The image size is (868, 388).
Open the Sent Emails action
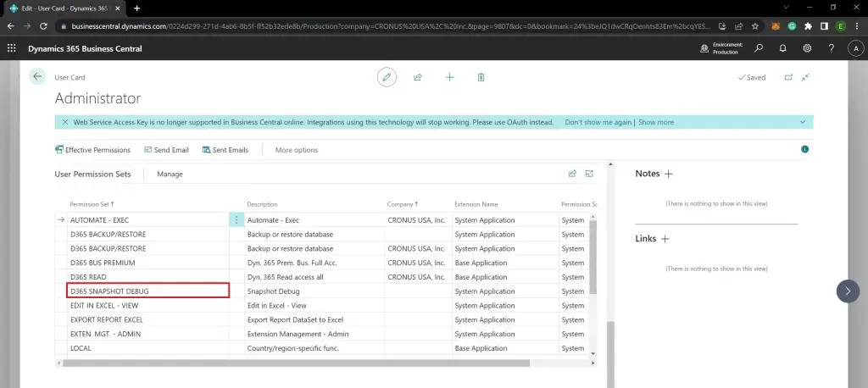coord(225,150)
